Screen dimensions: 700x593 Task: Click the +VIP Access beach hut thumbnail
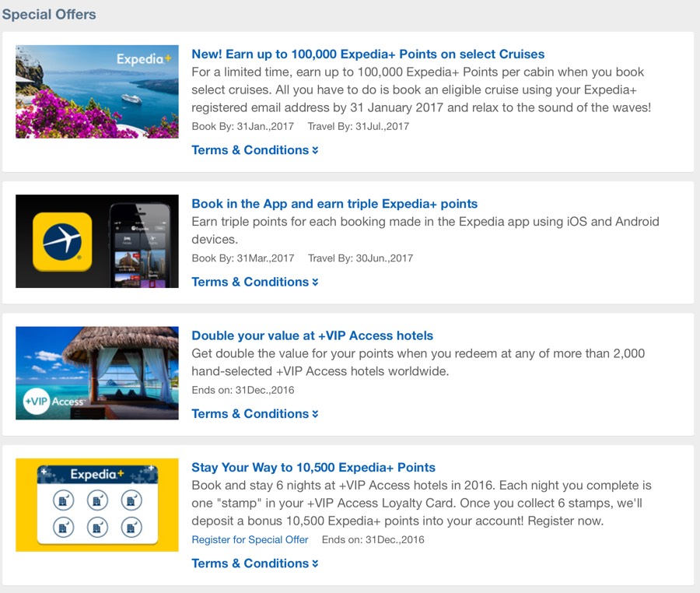tap(97, 373)
